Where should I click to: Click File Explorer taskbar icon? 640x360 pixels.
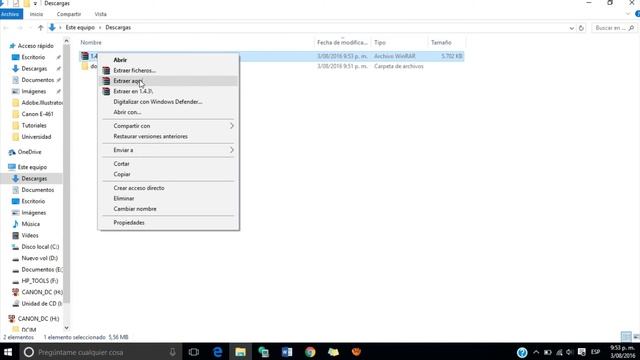coord(240,352)
